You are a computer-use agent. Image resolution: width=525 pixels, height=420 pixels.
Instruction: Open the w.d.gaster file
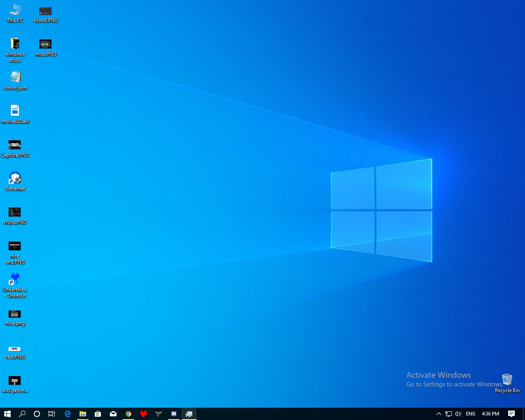click(x=15, y=381)
